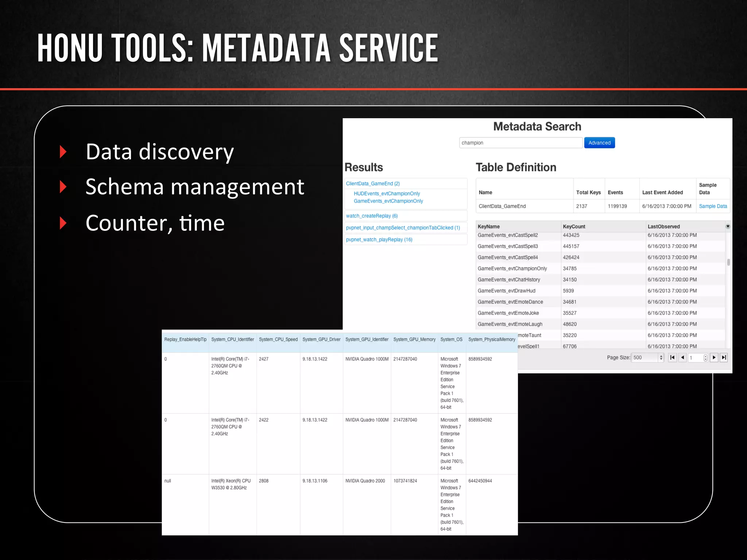Click the Total Keys value 2137
The image size is (747, 560).
pyautogui.click(x=581, y=206)
